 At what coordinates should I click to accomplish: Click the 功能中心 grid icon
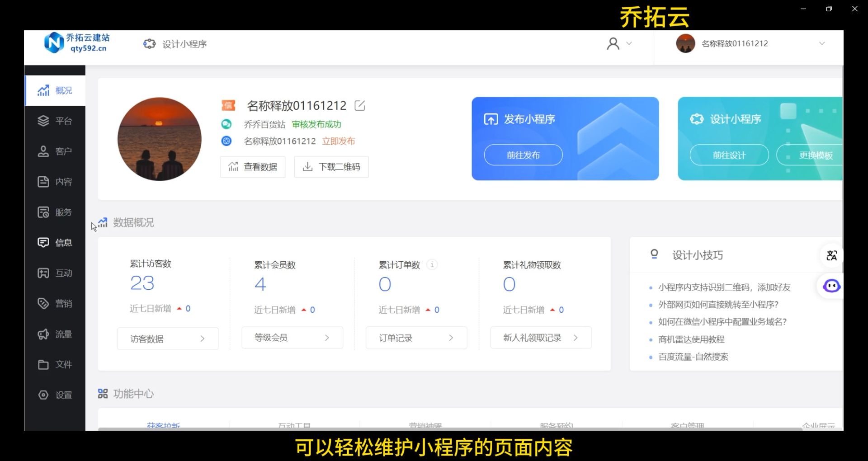[x=103, y=394]
